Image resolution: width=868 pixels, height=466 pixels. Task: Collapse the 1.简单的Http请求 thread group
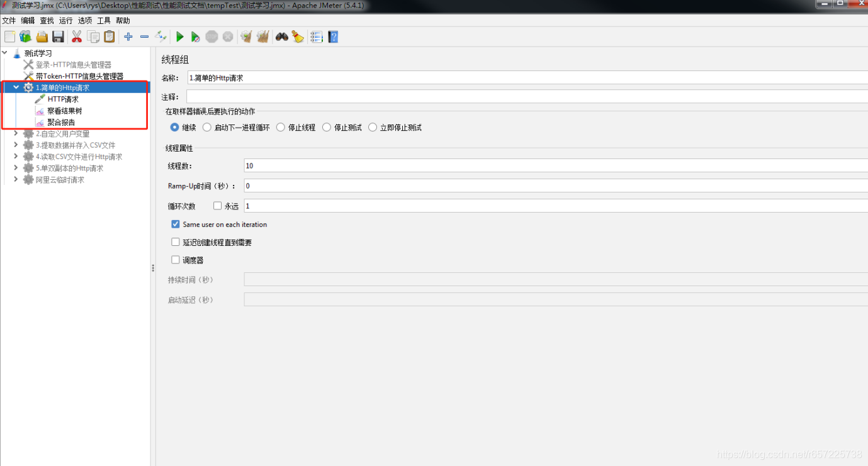16,87
